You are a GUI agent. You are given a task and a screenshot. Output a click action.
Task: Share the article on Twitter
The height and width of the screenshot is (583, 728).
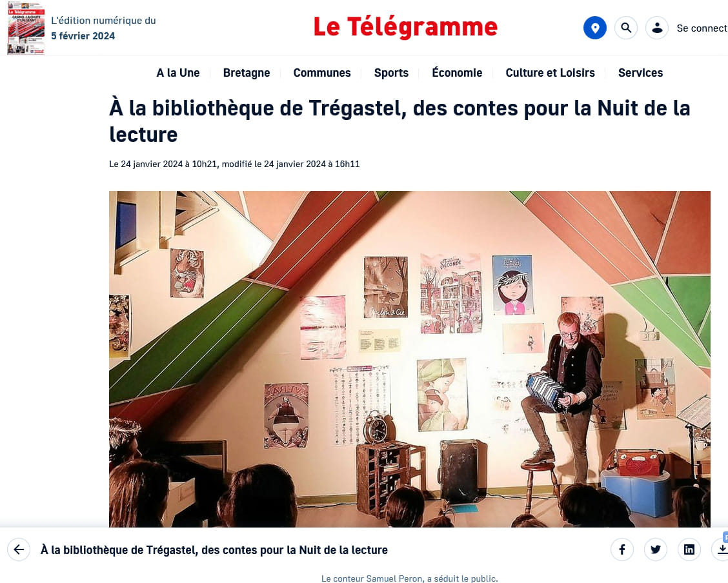click(656, 549)
